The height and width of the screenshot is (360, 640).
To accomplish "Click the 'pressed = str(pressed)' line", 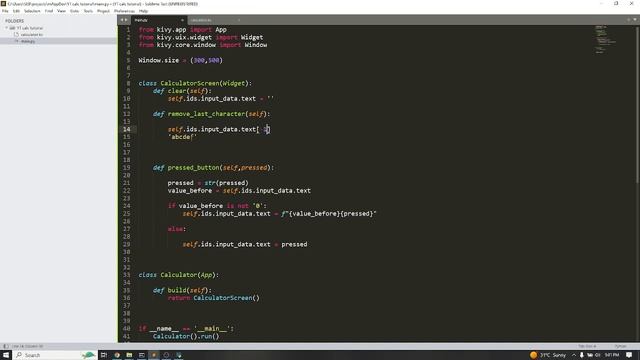I will point(208,183).
